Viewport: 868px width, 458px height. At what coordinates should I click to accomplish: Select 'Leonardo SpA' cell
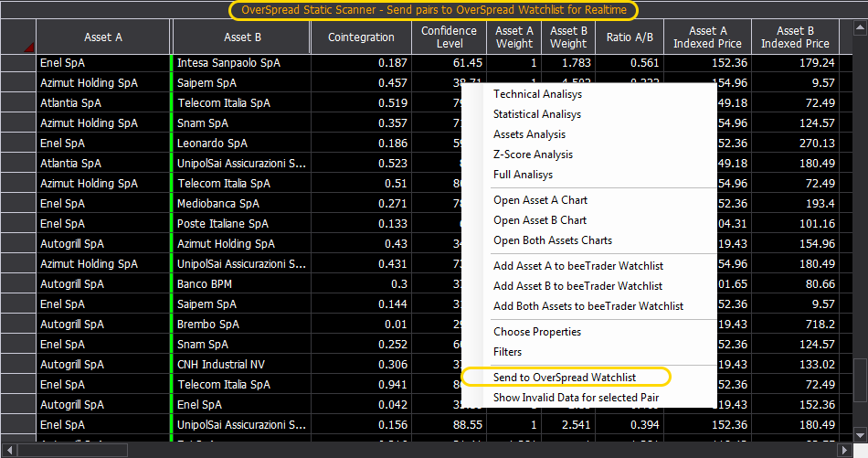(x=241, y=144)
